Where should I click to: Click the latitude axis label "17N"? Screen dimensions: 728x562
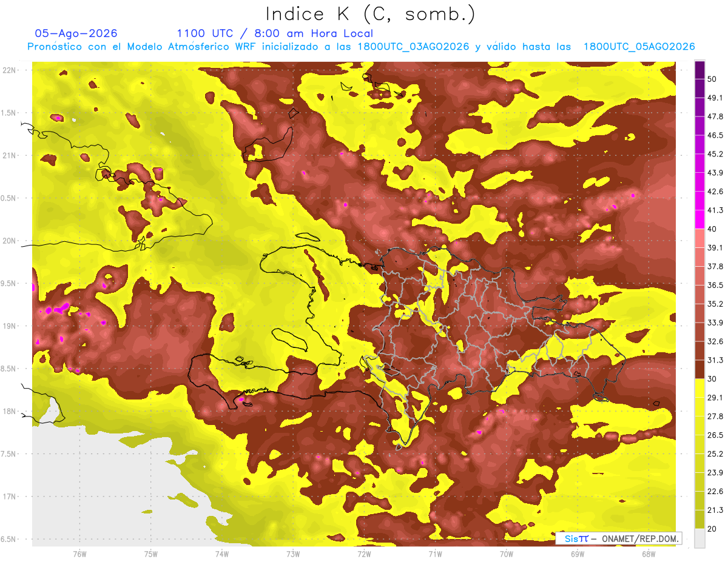click(10, 497)
